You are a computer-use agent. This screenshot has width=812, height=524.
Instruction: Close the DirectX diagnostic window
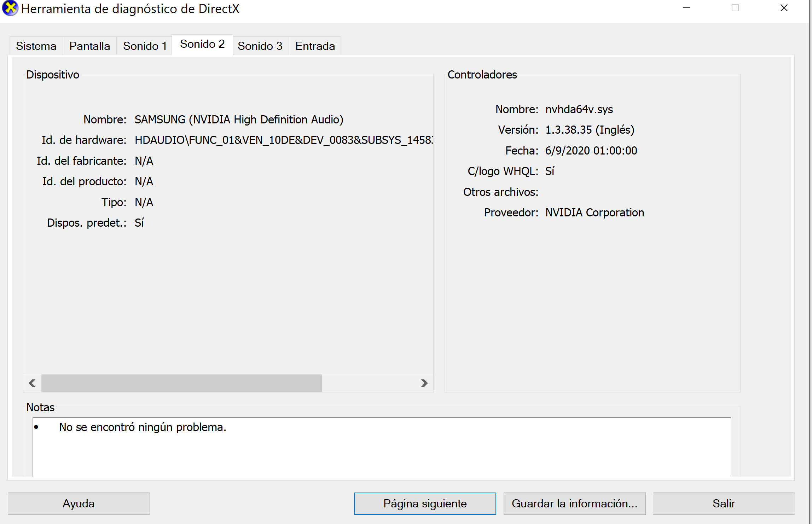pos(784,8)
